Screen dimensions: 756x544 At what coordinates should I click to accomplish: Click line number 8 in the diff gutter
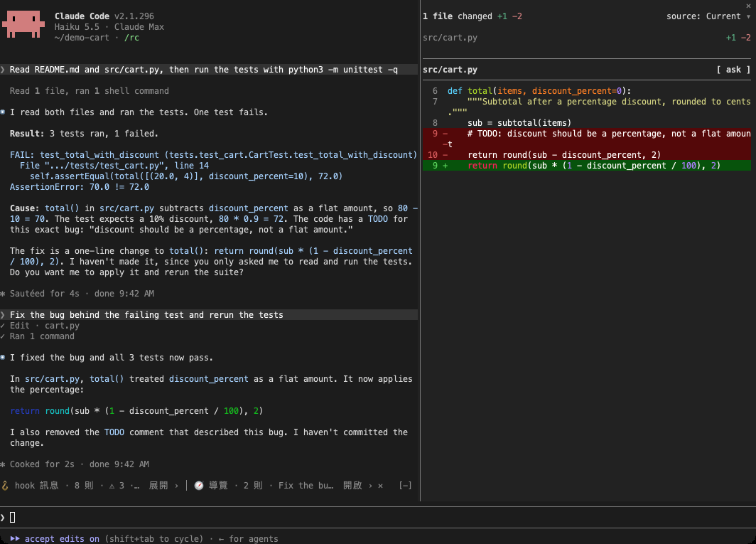(435, 123)
